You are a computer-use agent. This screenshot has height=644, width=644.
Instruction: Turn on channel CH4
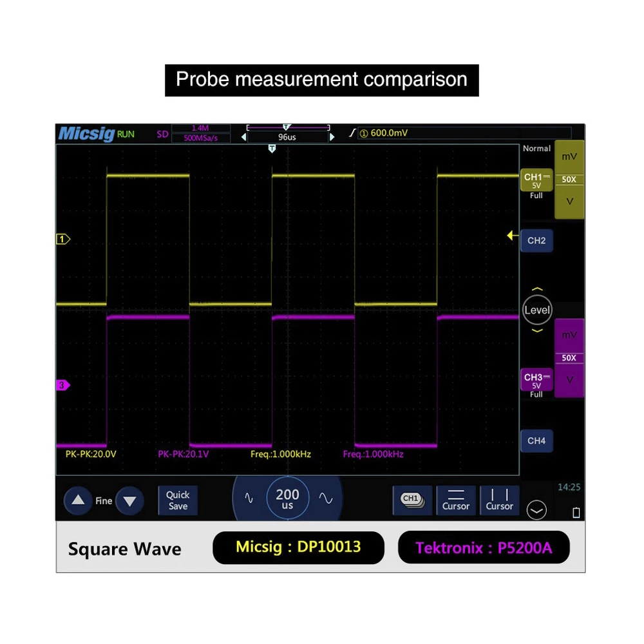[x=536, y=440]
